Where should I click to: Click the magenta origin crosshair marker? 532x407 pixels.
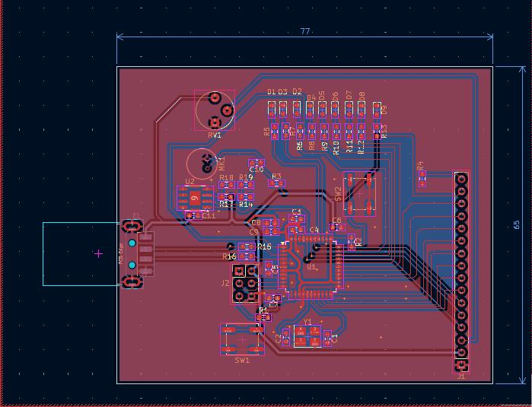[99, 253]
